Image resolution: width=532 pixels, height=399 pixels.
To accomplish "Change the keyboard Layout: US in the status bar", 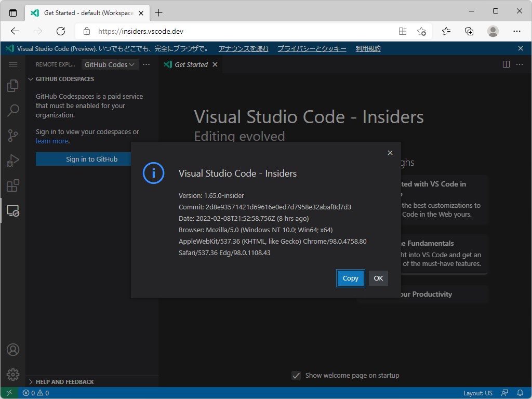I will point(478,393).
